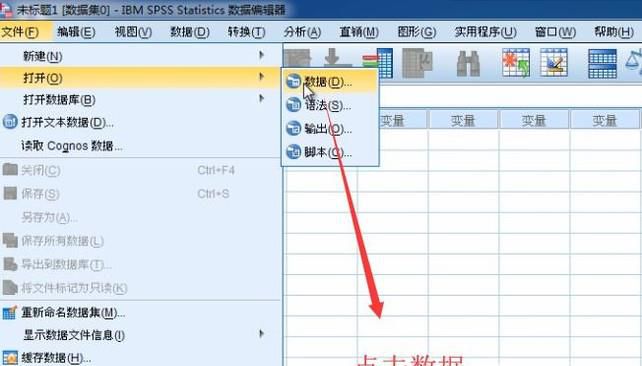
Task: Click the insert cases toolbar icon with red star
Action: [x=516, y=63]
